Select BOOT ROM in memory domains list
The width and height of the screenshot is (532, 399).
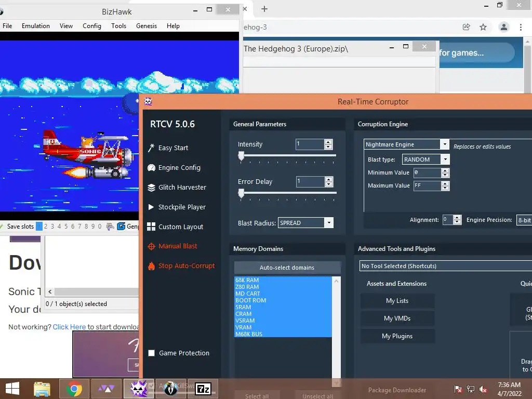(283, 300)
